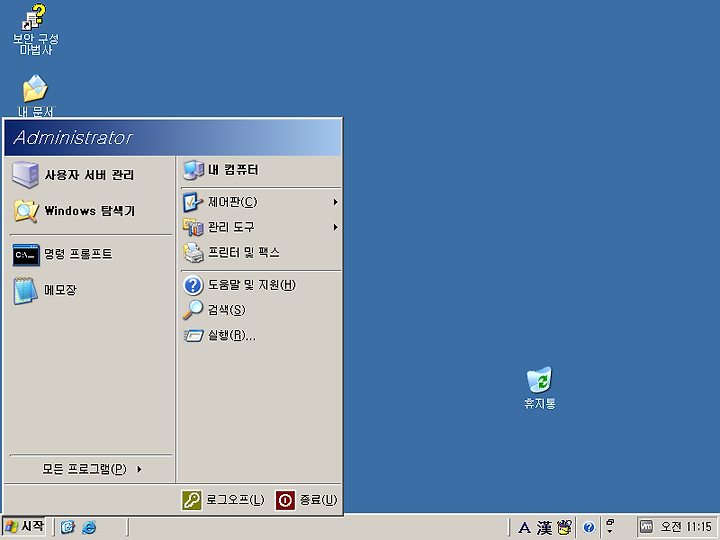Viewport: 720px width, 540px height.
Task: Click the first quick launch icon beside 시작
Action: click(68, 527)
